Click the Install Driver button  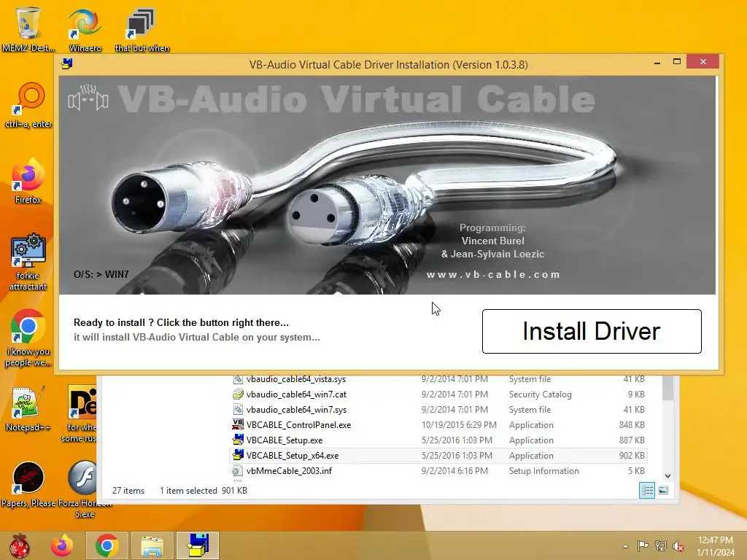click(592, 332)
